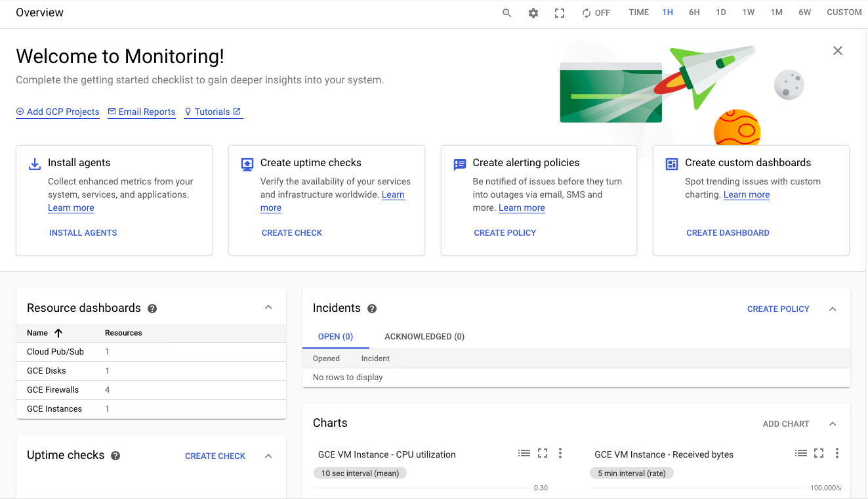Sort by Name column arrow
868x499 pixels.
click(x=58, y=333)
